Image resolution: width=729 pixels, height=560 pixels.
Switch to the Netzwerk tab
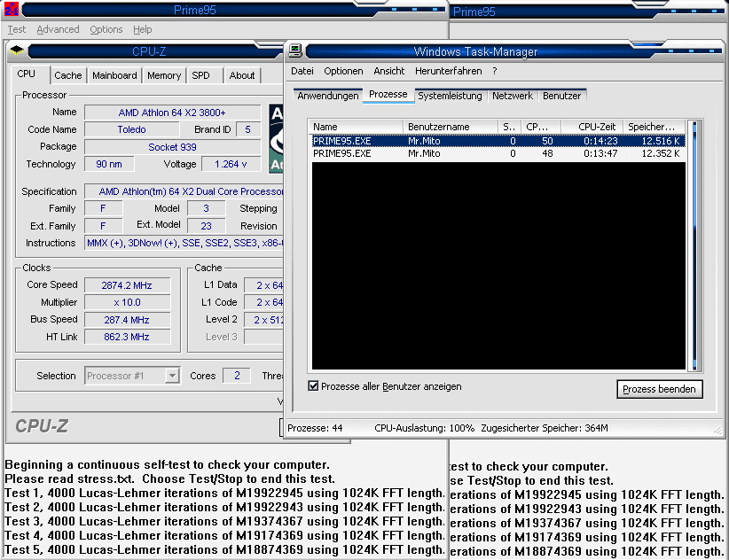(x=513, y=96)
